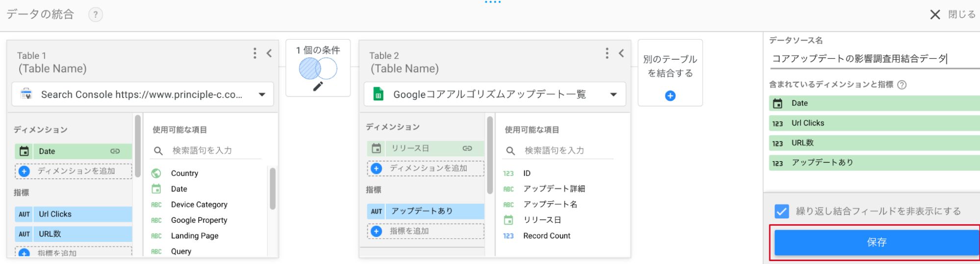Collapse Table 1 panel with chevron
This screenshot has width=980, height=264.
[269, 53]
